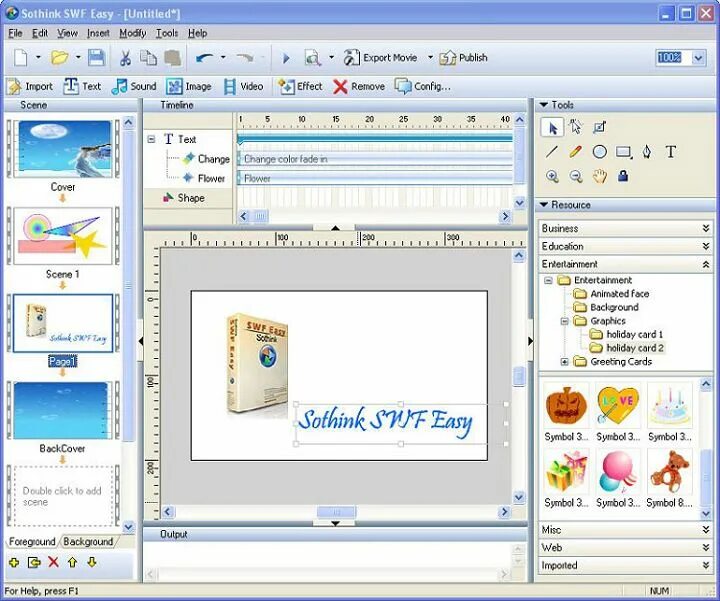Screen dimensions: 720x601
Task: Collapse the Text layer in Timeline
Action: point(151,139)
